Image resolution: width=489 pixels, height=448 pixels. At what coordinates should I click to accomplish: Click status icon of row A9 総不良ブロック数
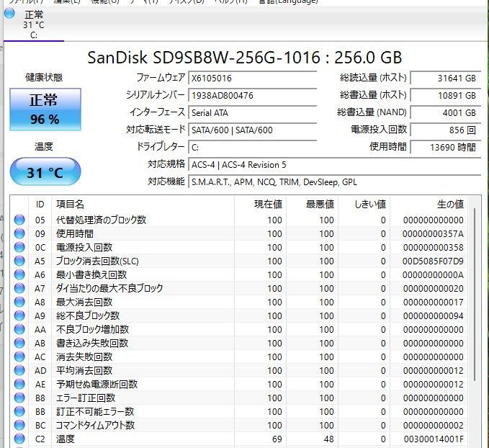(19, 315)
